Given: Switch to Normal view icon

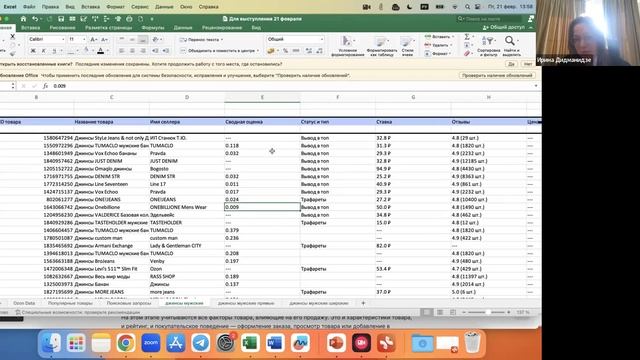Looking at the screenshot, I should click(x=427, y=312).
